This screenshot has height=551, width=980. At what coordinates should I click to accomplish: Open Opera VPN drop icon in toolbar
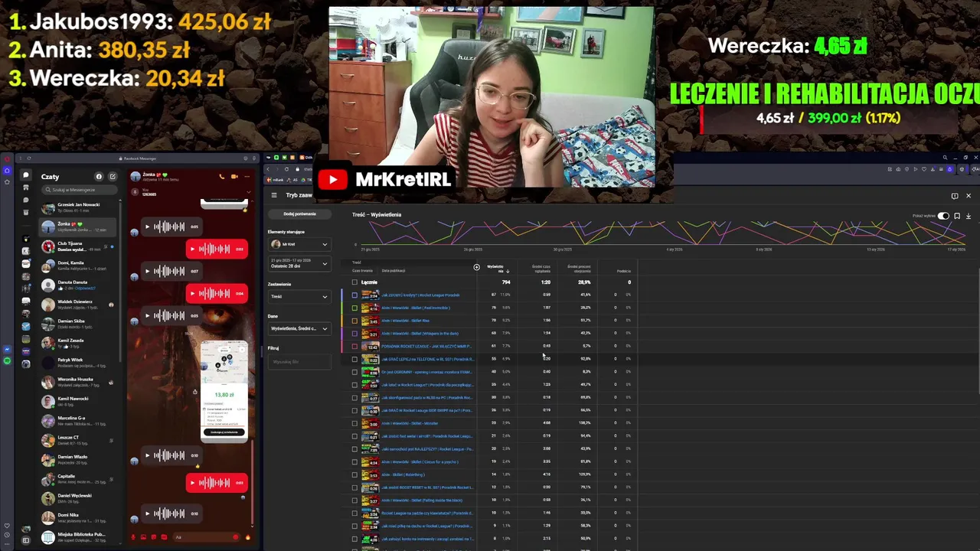[x=949, y=169]
